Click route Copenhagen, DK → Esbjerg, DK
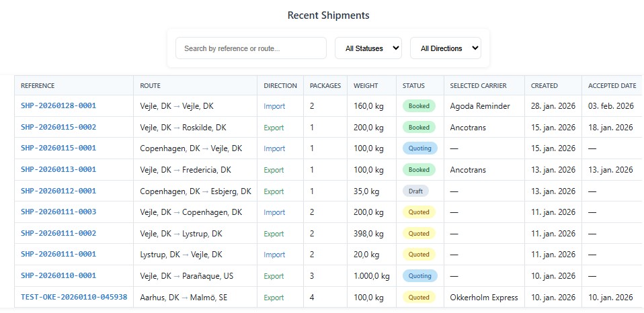Viewport: 644px width, 313px height. point(196,191)
